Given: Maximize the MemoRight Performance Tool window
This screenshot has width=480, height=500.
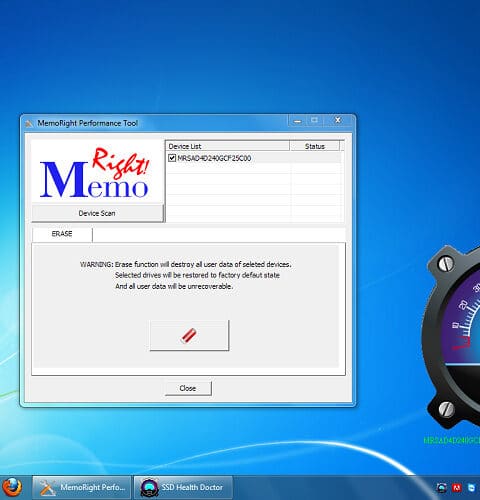Looking at the screenshot, I should [314, 121].
